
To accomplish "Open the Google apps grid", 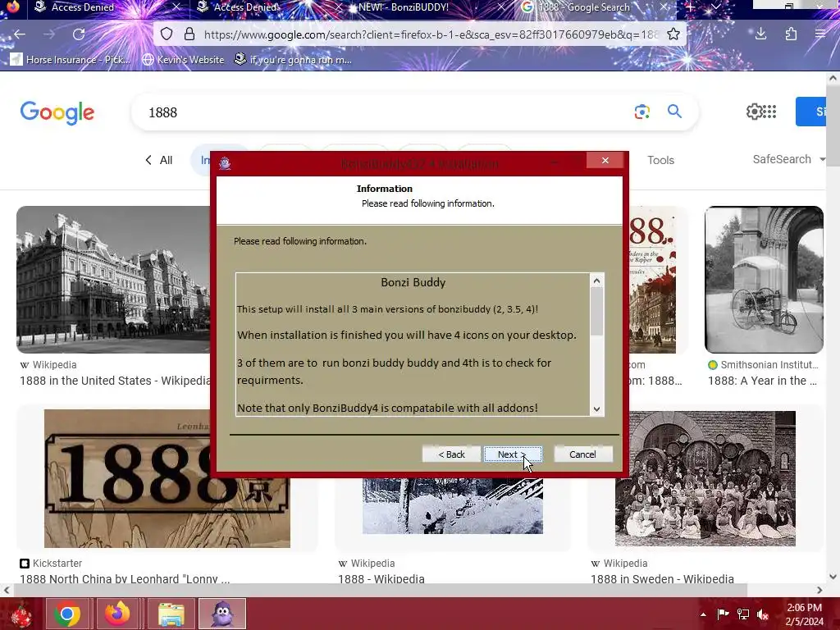I will [x=769, y=112].
